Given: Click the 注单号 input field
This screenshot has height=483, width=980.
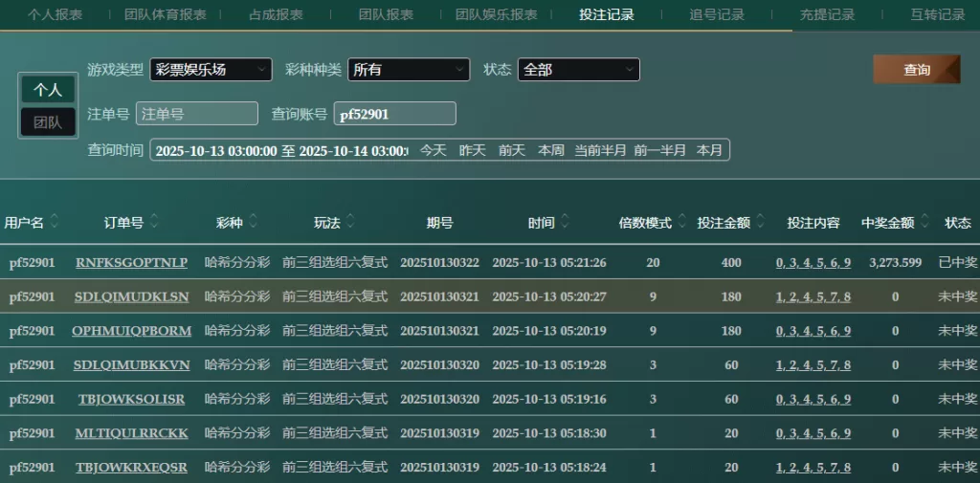Looking at the screenshot, I should coord(197,114).
